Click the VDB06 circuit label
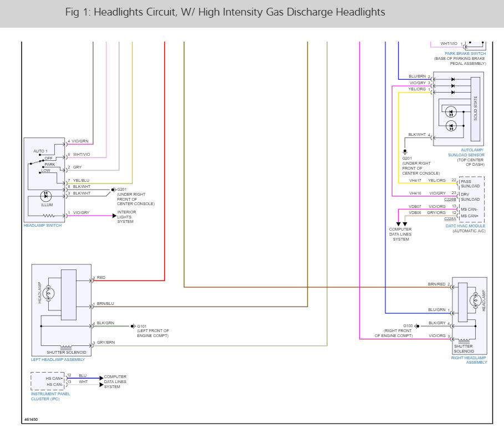 [x=415, y=212]
